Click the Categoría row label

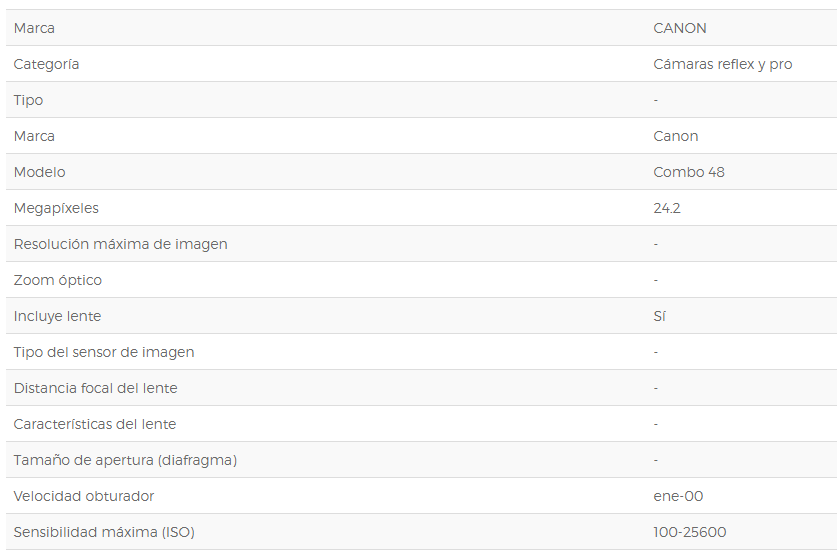[x=46, y=64]
